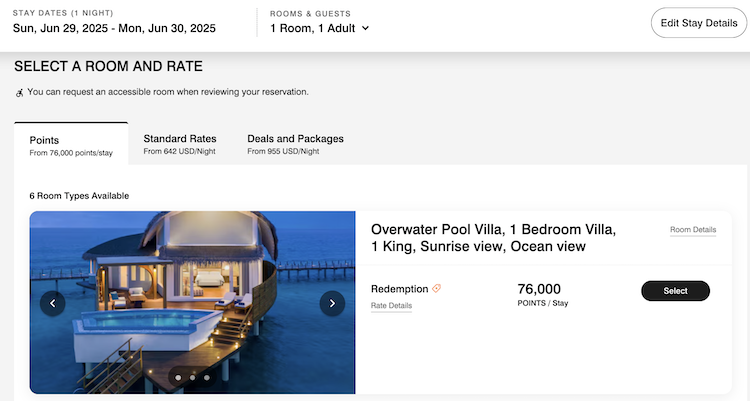Click the wheelchair accessibility icon
The image size is (750, 401).
tap(19, 92)
